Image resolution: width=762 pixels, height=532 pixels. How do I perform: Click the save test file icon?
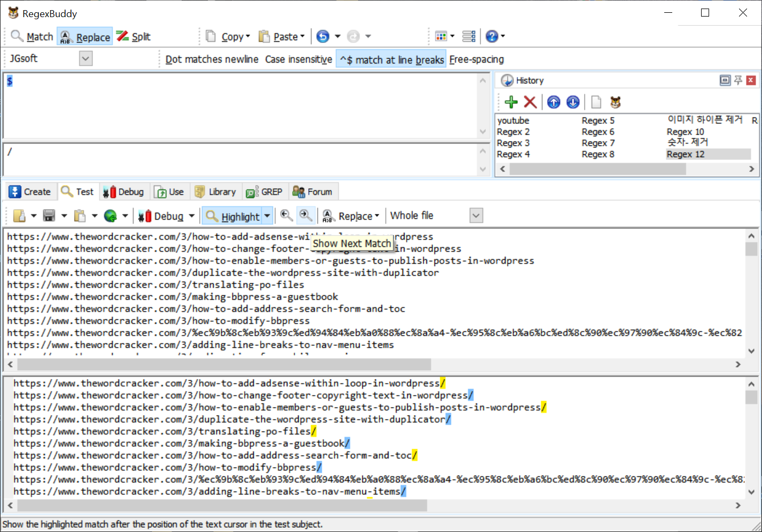[49, 216]
